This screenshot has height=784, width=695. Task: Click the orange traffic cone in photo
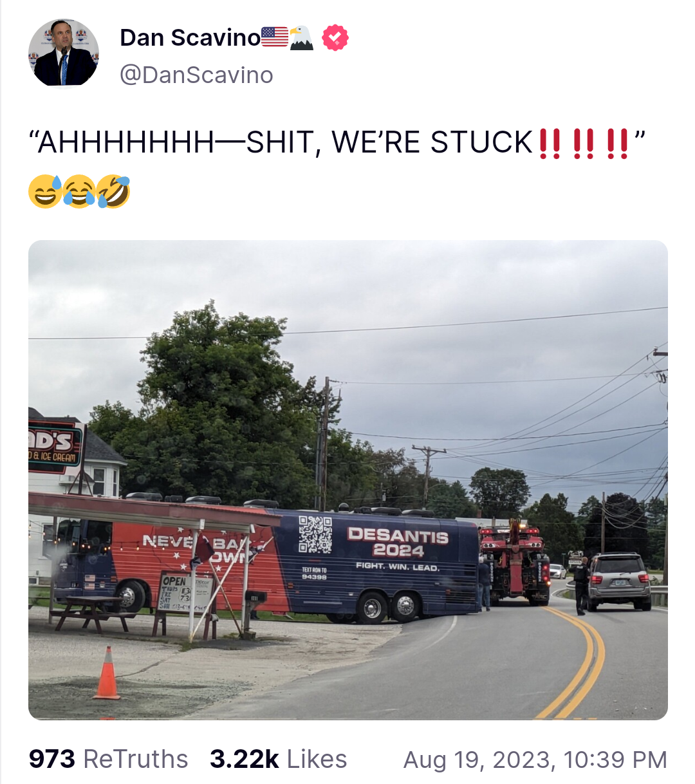(107, 673)
